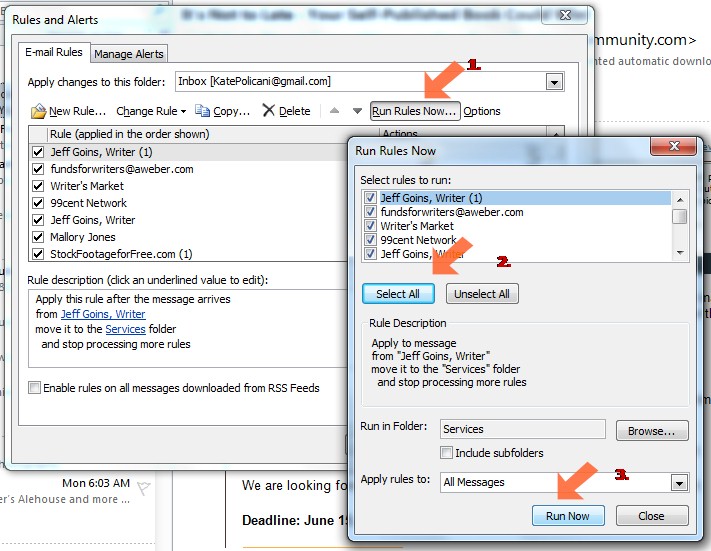The image size is (711, 551).
Task: Open the Apply rules to dropdown
Action: point(679,483)
